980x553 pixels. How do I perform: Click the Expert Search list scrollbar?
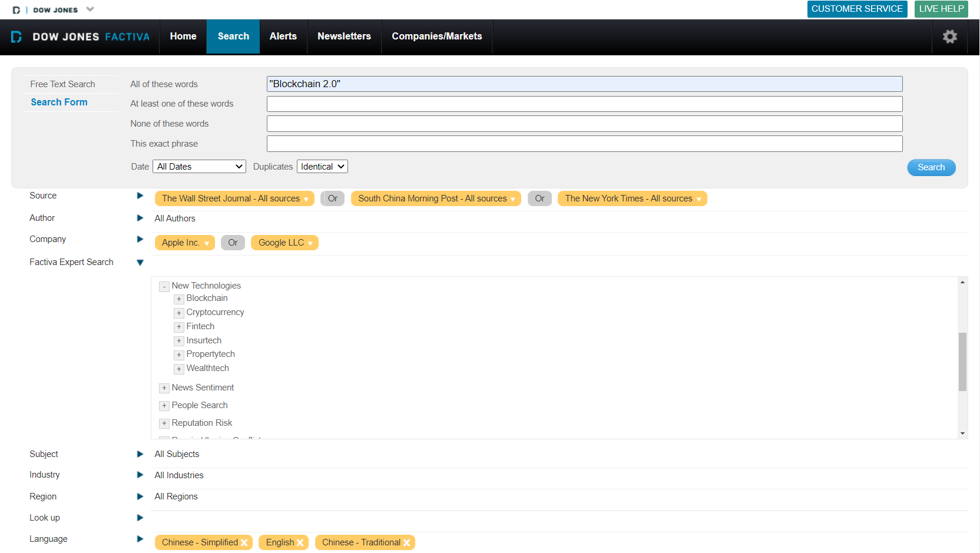(962, 362)
